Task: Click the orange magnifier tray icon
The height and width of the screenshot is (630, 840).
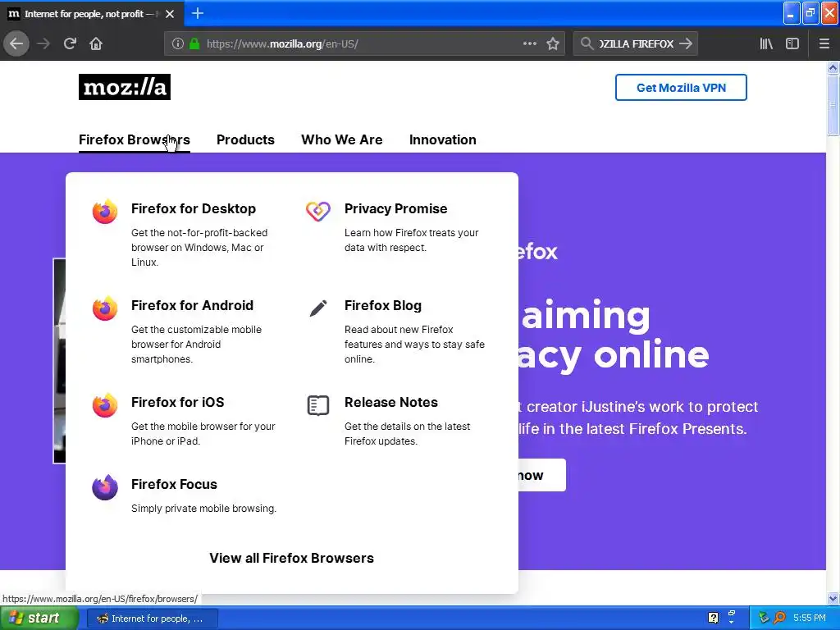Action: pyautogui.click(x=779, y=618)
